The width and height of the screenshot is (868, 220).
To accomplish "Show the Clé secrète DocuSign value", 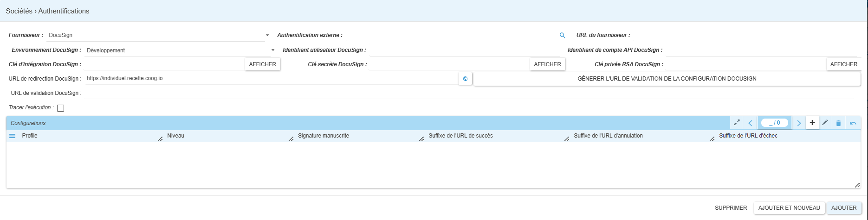I will [x=548, y=64].
